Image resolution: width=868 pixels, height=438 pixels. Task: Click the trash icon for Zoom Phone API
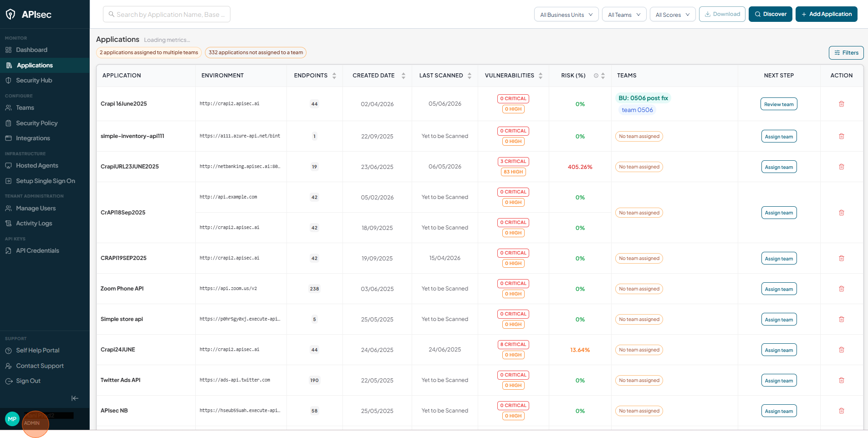pos(841,289)
